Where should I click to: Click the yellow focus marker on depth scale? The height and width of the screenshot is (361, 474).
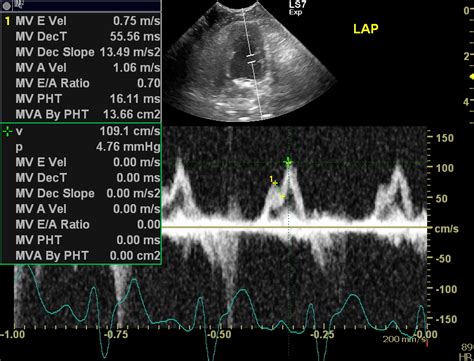coord(472,77)
